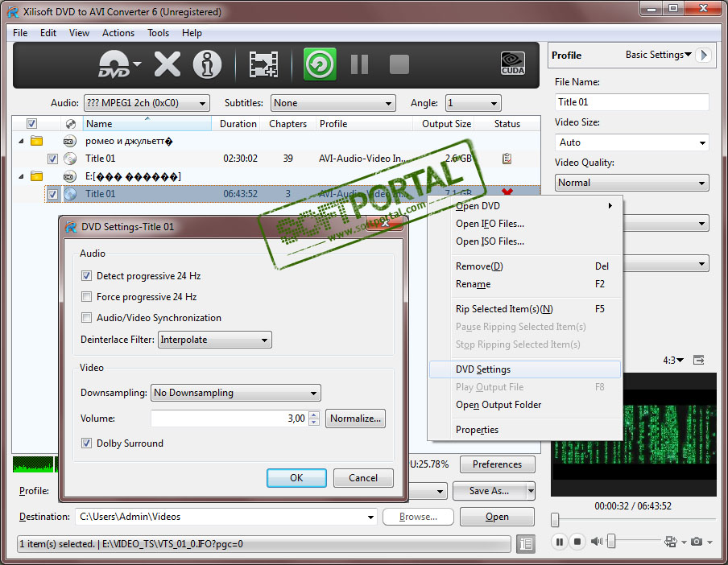The height and width of the screenshot is (565, 728).
Task: Open the Subtitles dropdown
Action: (333, 103)
